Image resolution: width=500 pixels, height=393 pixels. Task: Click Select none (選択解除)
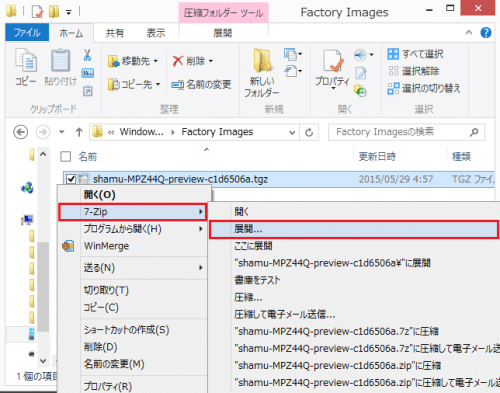[413, 71]
